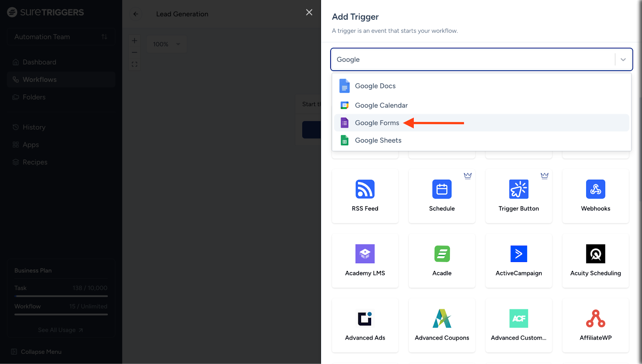Viewport: 642px width, 364px height.
Task: Click the Business Plan label
Action: 33,270
